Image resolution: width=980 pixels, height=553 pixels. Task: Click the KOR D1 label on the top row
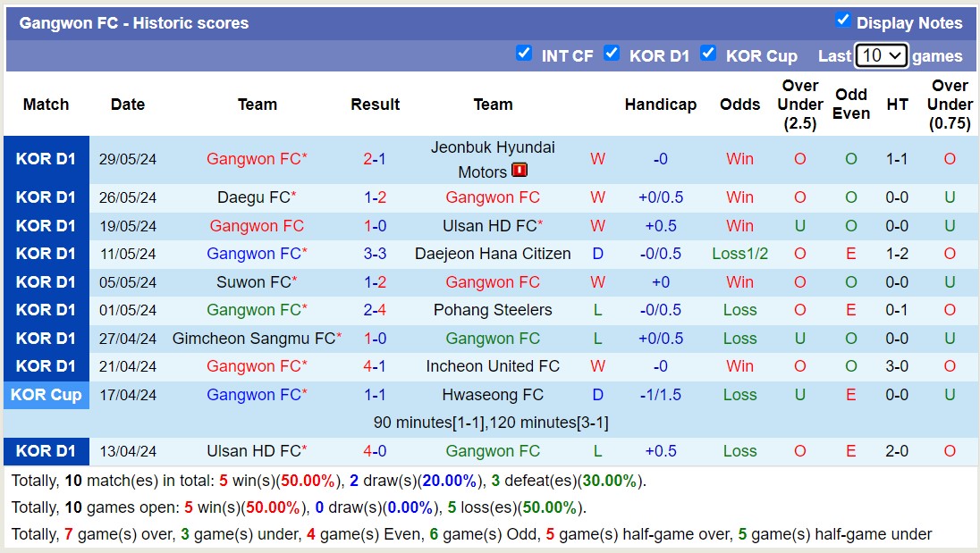tap(46, 158)
